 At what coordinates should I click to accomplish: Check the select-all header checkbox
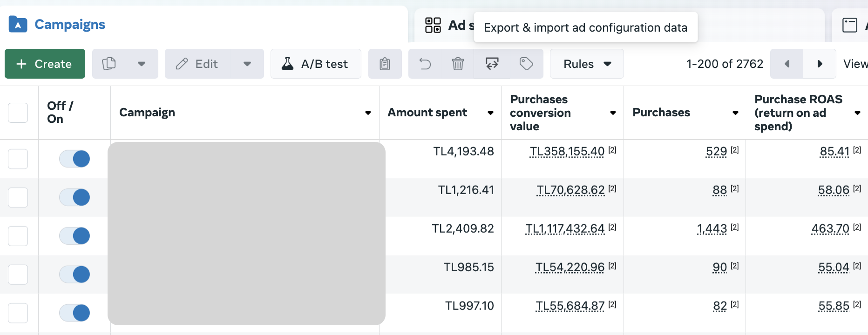click(18, 113)
